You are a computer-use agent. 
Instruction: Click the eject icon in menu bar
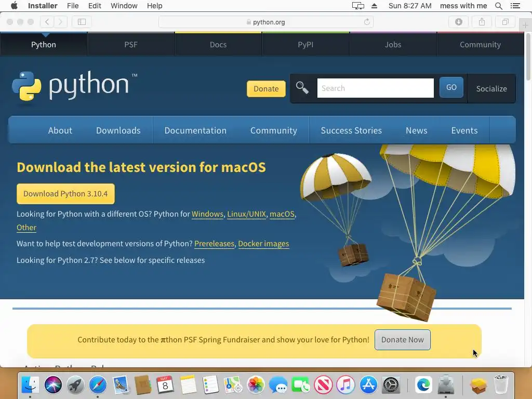click(x=374, y=6)
